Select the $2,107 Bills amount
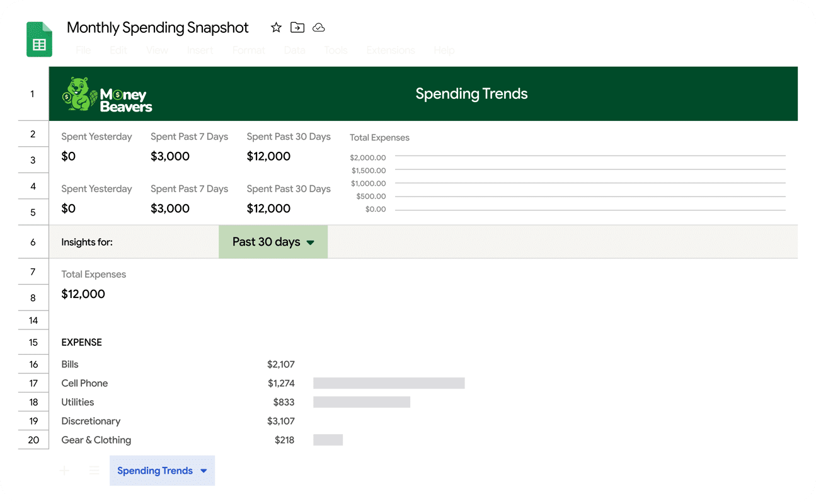 point(281,364)
